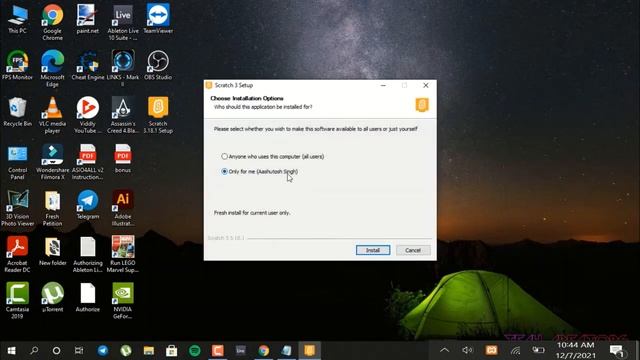Screen dimensions: 640x360
Task: Open VLC media player shortcut
Action: [53, 115]
